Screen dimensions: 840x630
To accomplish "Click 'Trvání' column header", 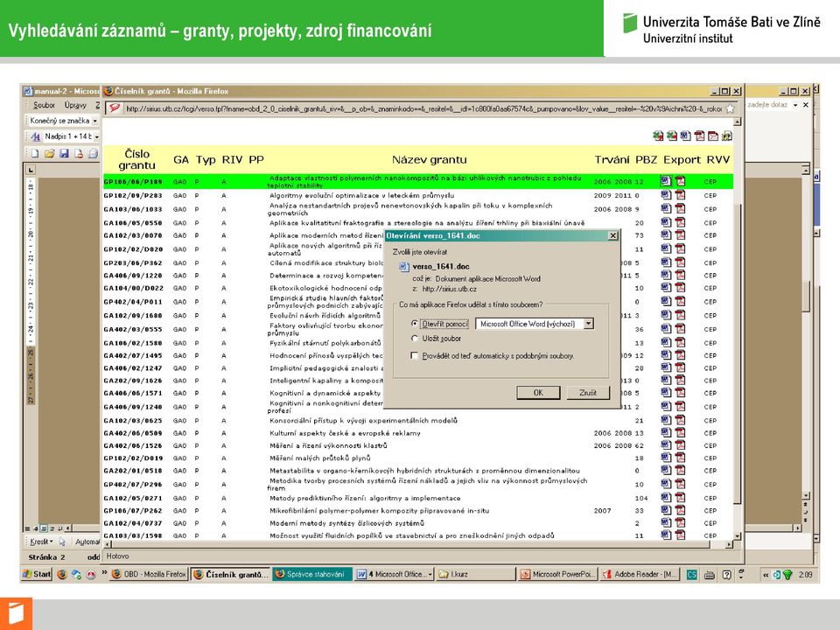I will point(612,159).
